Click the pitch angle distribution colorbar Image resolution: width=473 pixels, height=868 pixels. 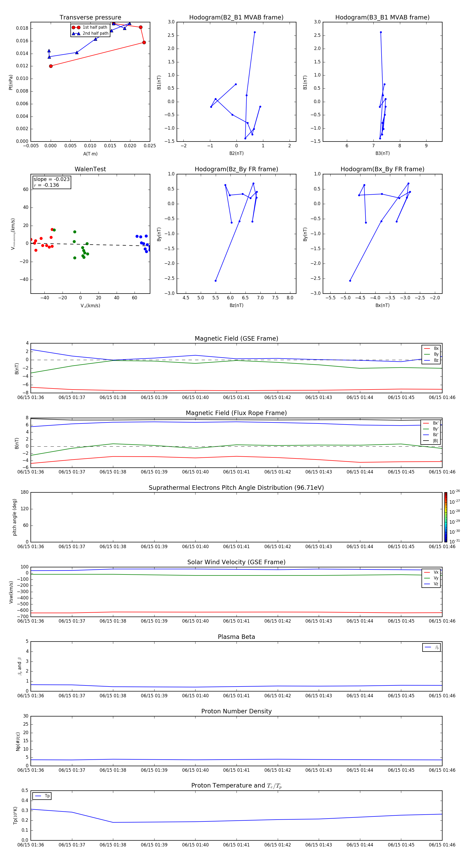[445, 517]
